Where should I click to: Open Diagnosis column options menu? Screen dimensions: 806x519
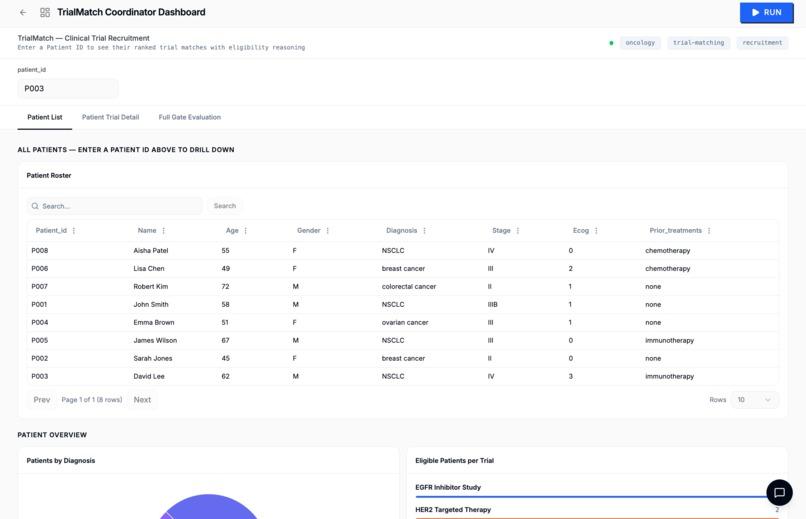coord(425,231)
